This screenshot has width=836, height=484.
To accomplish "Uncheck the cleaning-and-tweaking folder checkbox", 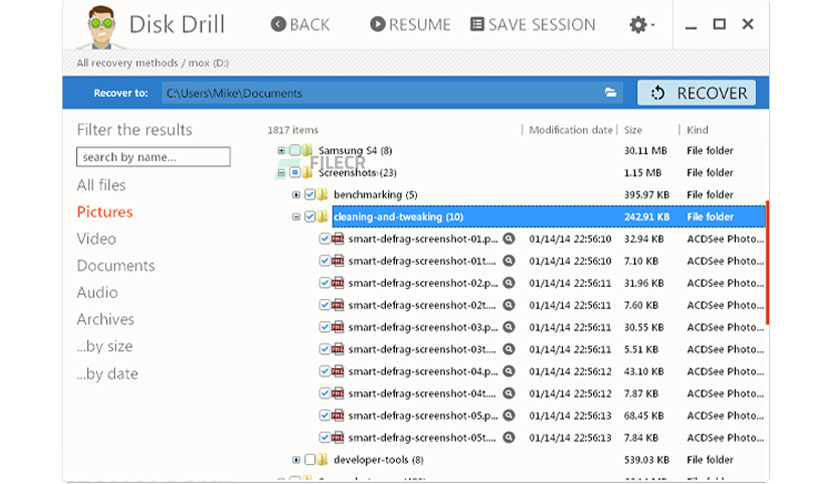I will [310, 216].
